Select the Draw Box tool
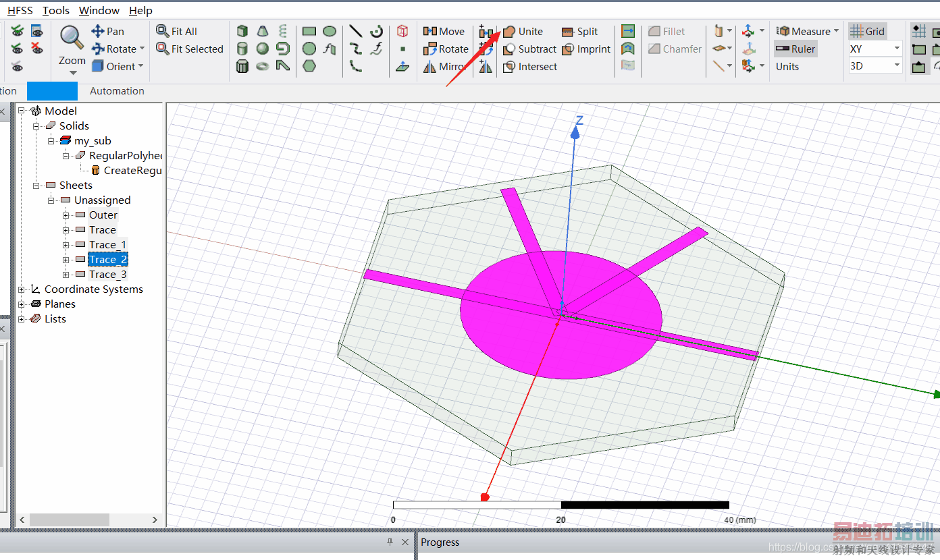Screen dimensions: 940x560 click(x=242, y=32)
